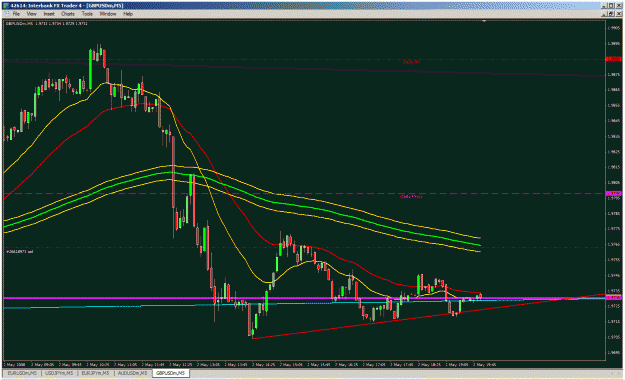Maximize the Interbank FX Trader window
This screenshot has width=625, height=380.
[611, 6]
